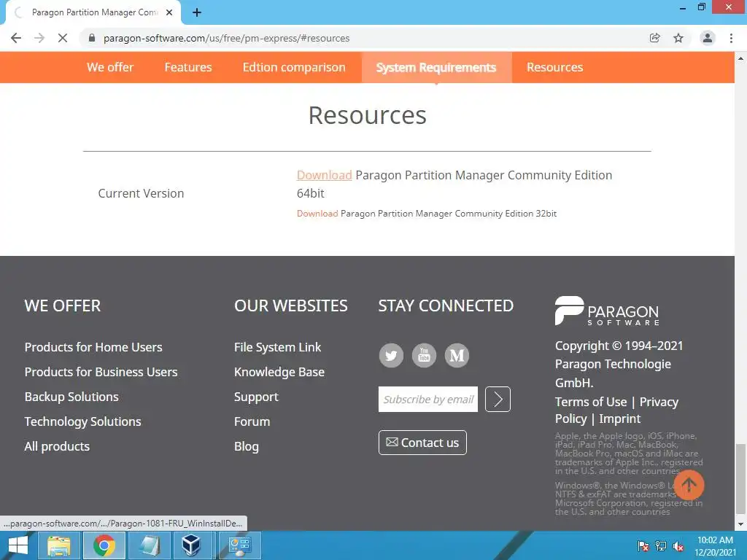The width and height of the screenshot is (747, 560).
Task: Open File System Link website
Action: pyautogui.click(x=278, y=347)
